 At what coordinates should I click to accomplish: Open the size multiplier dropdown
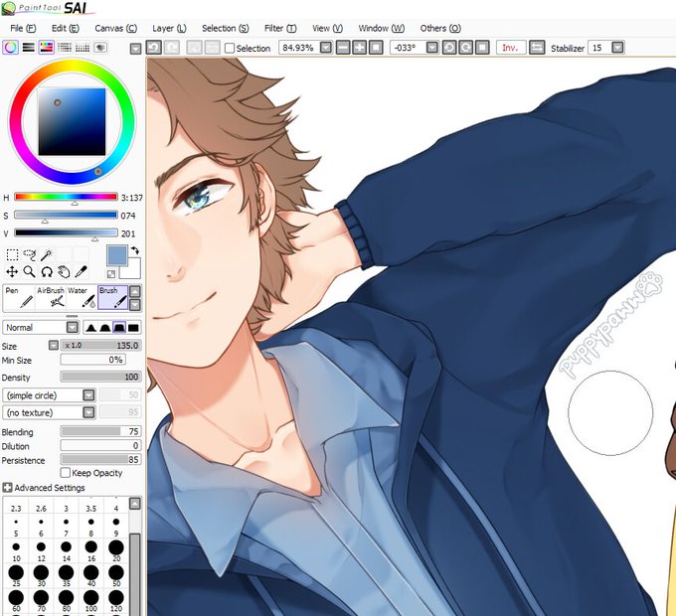click(x=54, y=346)
